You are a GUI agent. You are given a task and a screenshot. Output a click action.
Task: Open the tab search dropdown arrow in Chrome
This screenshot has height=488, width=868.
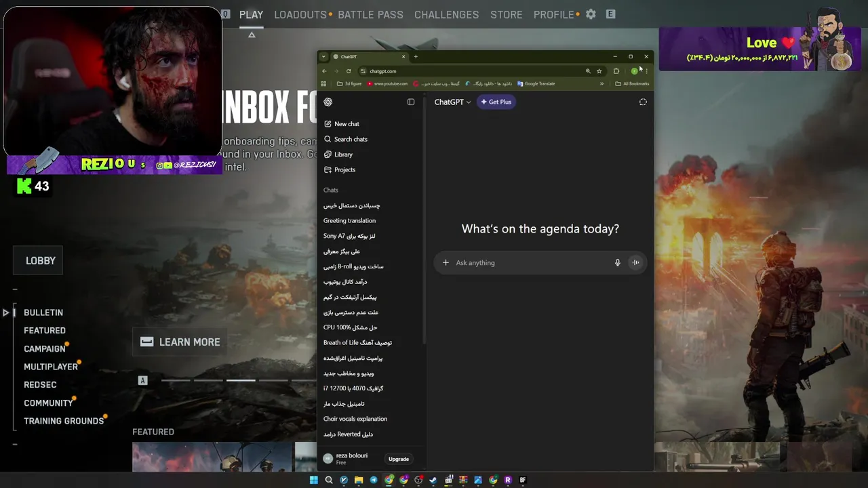323,57
